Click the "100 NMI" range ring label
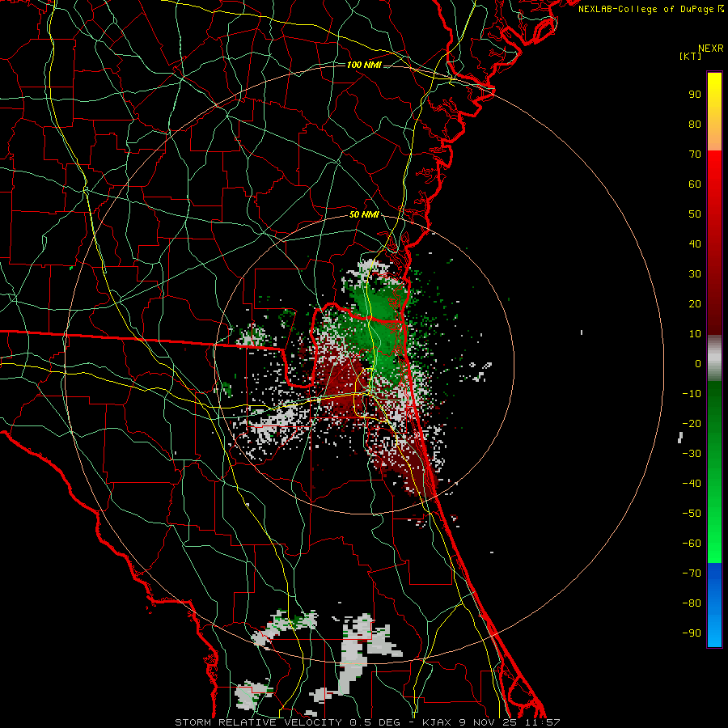The image size is (728, 728). click(364, 65)
